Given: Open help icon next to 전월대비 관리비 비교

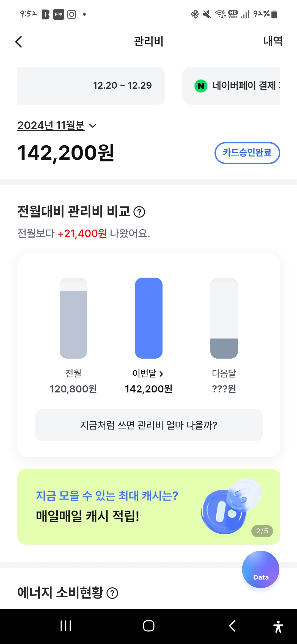Looking at the screenshot, I should coord(139,212).
